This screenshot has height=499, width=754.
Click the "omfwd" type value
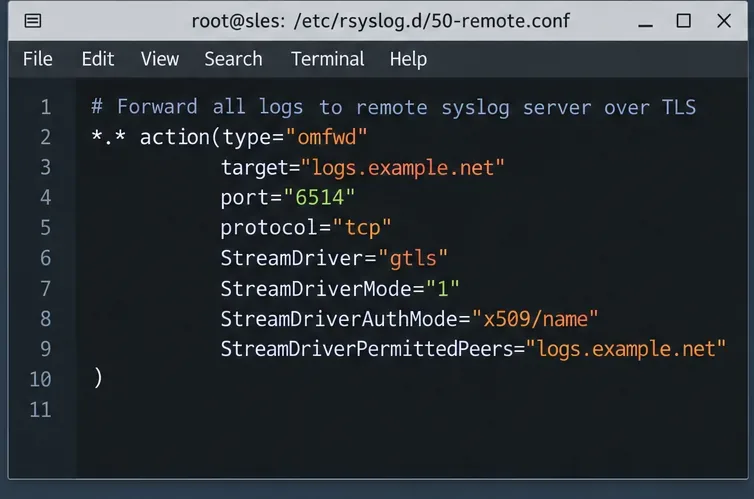pyautogui.click(x=327, y=137)
